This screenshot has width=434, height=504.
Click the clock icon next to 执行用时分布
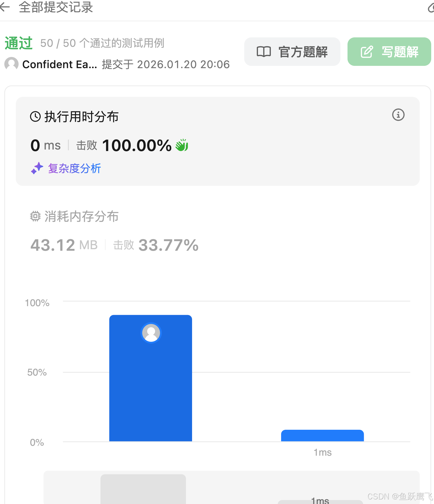tap(35, 117)
